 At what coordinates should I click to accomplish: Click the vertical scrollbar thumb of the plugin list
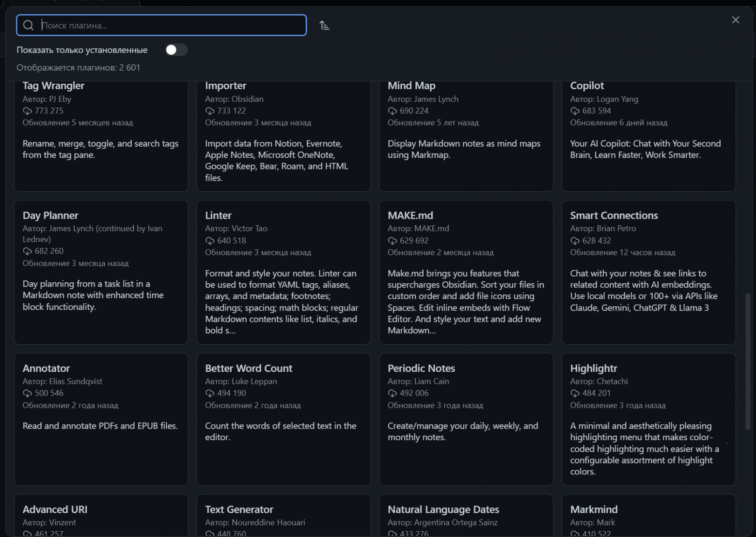pyautogui.click(x=748, y=361)
